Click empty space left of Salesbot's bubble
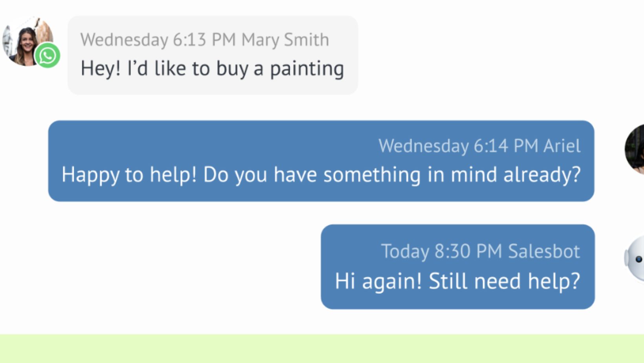 (177, 267)
